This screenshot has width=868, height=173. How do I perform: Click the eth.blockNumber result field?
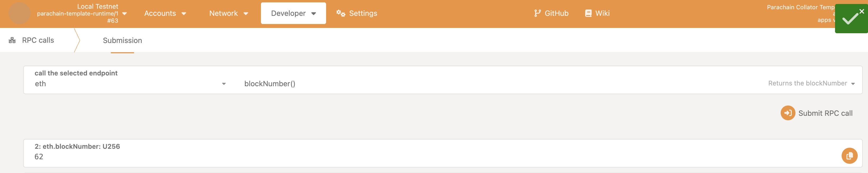442,153
